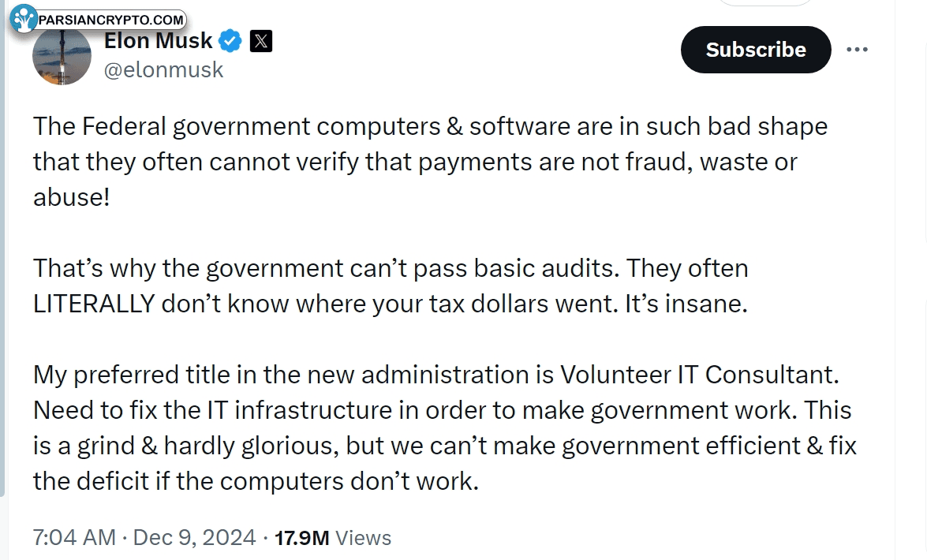
Task: Click the blue verified checkmark badge
Action: pos(230,41)
